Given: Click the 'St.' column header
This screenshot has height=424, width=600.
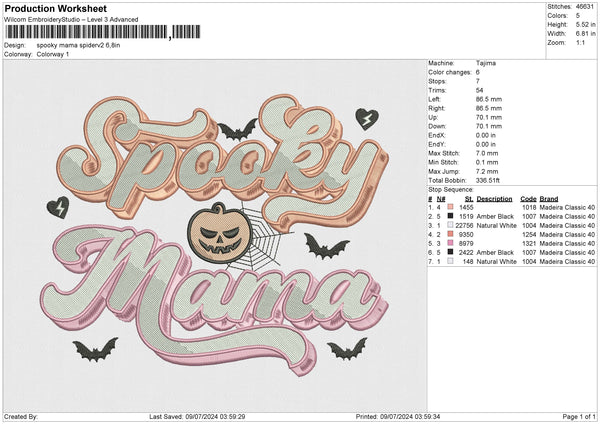Looking at the screenshot, I should [x=469, y=199].
